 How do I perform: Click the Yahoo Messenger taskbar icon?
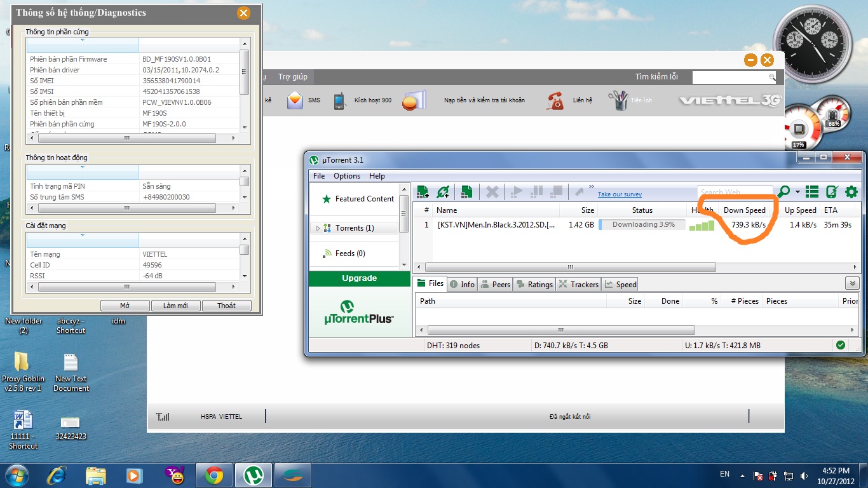point(173,475)
